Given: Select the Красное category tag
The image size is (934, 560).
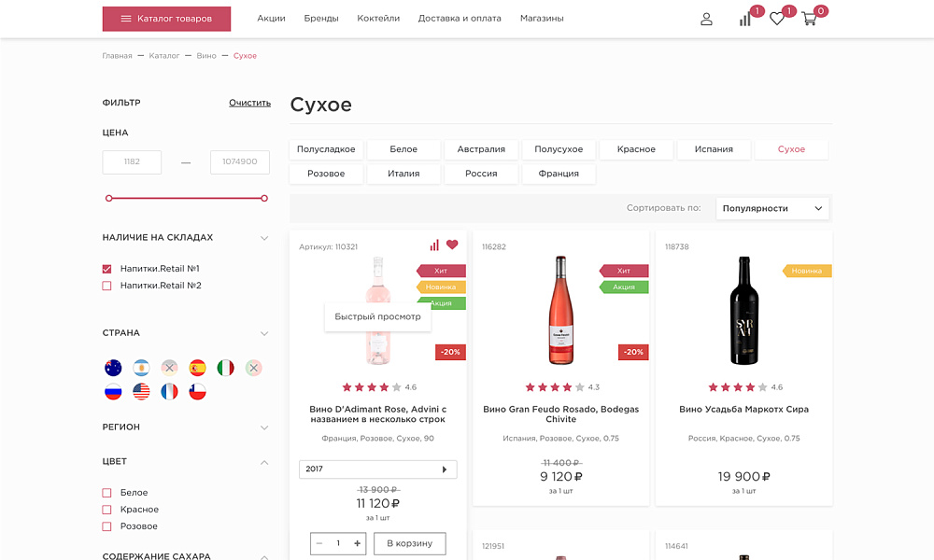Looking at the screenshot, I should (x=636, y=149).
